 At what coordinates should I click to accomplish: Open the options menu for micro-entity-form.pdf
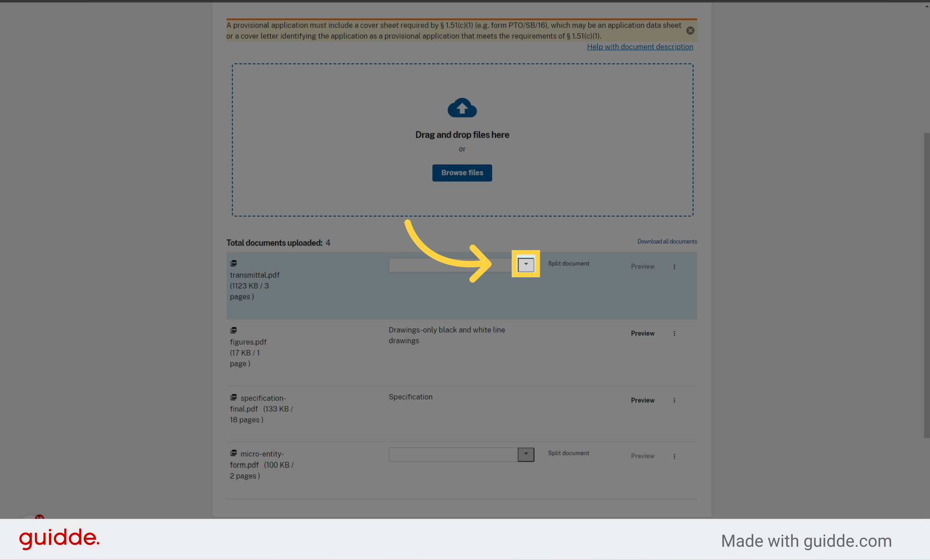click(674, 456)
